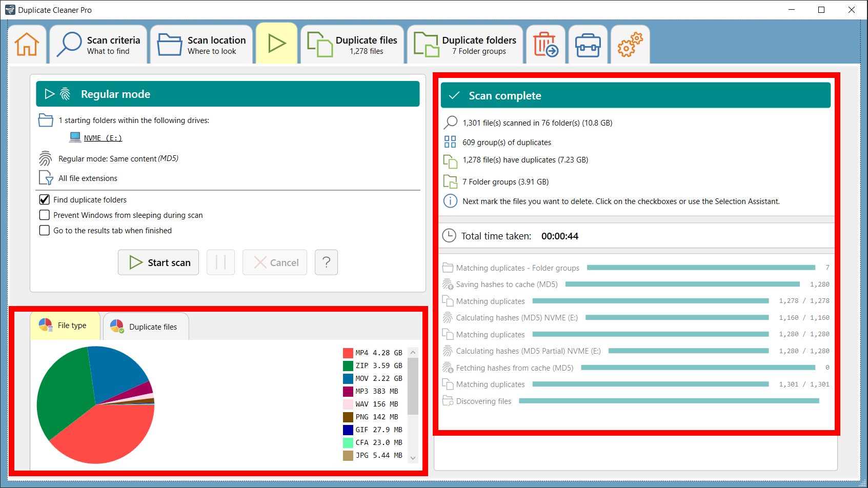Open the toolbox utilities icon
The height and width of the screenshot is (488, 868).
[x=588, y=44]
